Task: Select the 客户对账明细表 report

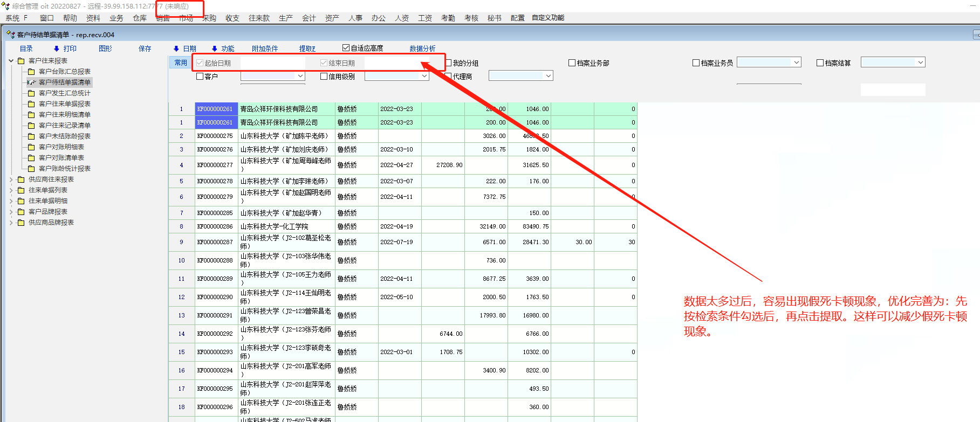Action: pyautogui.click(x=61, y=147)
